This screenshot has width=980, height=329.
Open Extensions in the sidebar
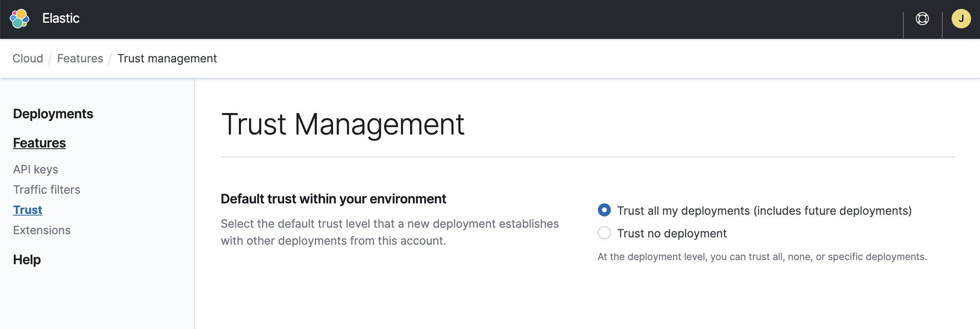42,230
